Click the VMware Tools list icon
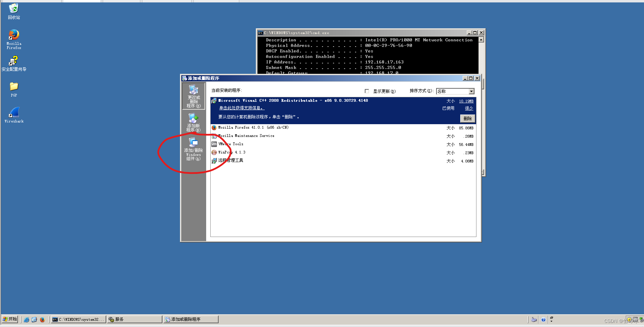Screen dimensions: 644x327 pos(214,144)
